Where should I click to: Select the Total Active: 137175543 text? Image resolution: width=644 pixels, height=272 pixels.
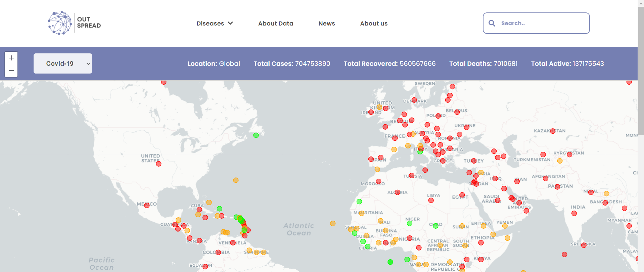pos(567,63)
